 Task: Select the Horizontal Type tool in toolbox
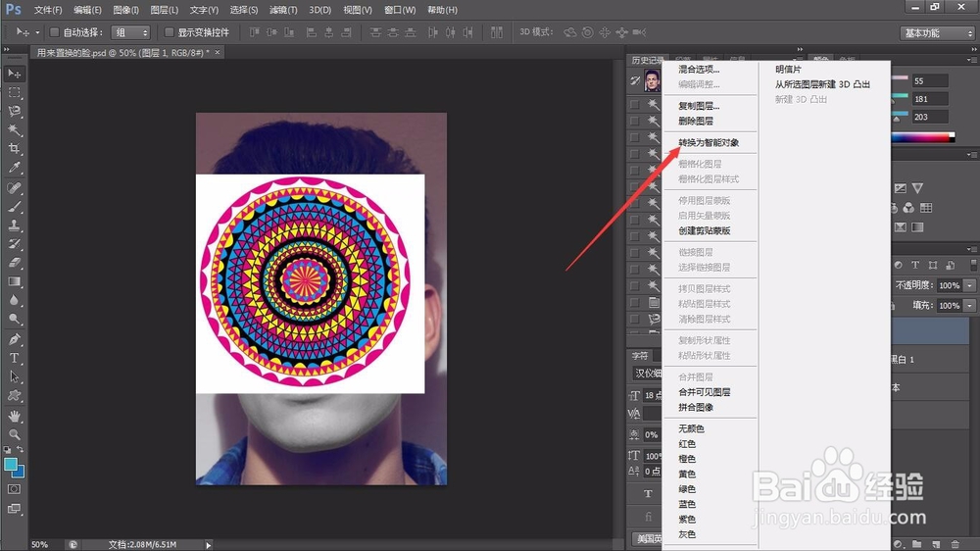(14, 359)
